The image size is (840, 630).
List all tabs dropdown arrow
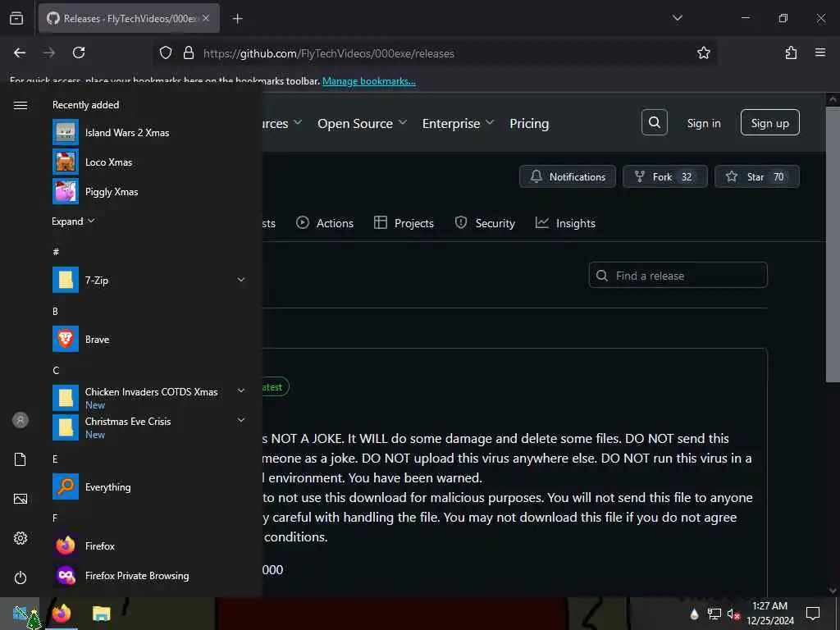(x=677, y=18)
